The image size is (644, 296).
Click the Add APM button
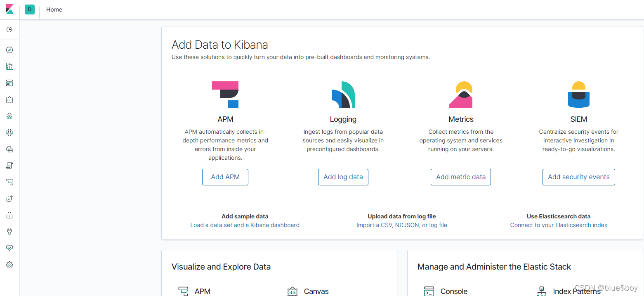click(225, 177)
